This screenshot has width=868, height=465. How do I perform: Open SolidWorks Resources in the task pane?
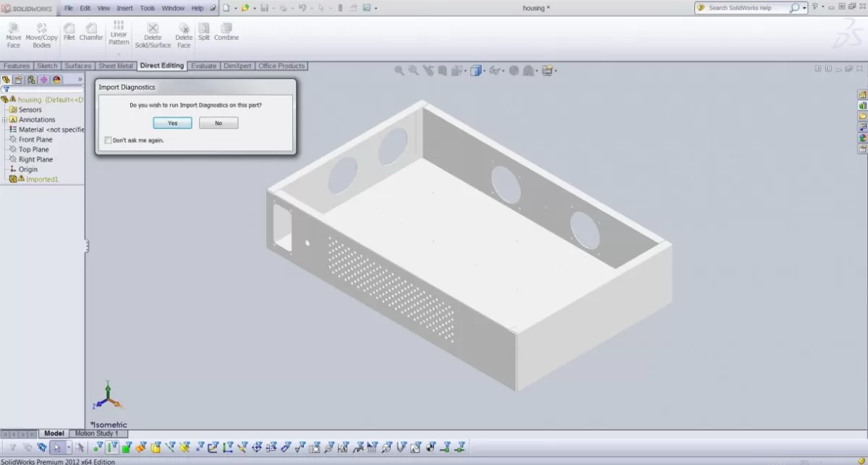tap(862, 95)
